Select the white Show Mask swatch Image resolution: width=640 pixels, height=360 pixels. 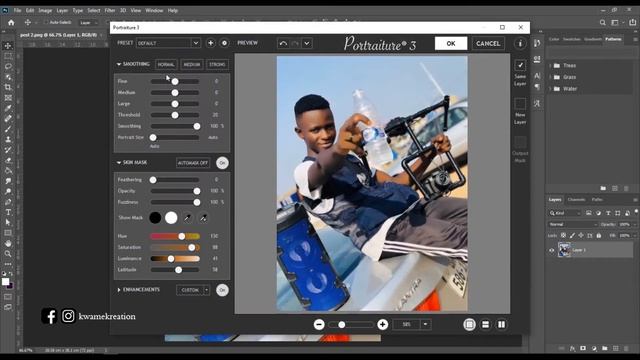click(x=171, y=218)
